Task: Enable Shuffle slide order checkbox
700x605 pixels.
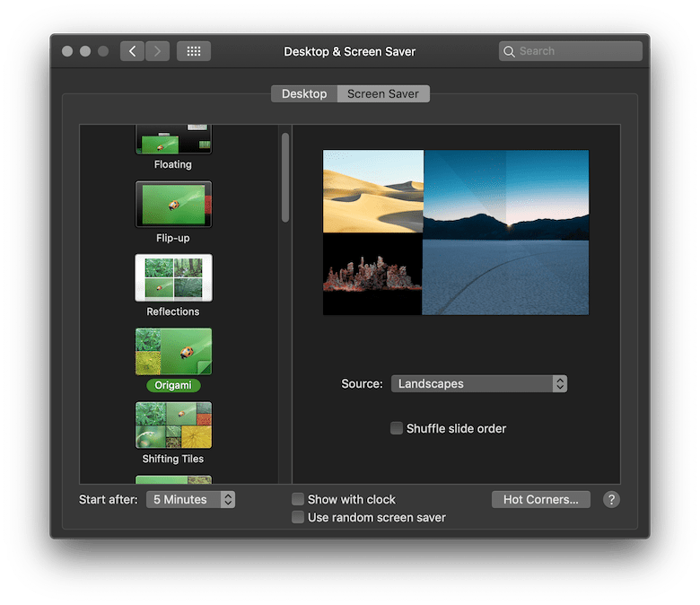Action: [x=397, y=428]
